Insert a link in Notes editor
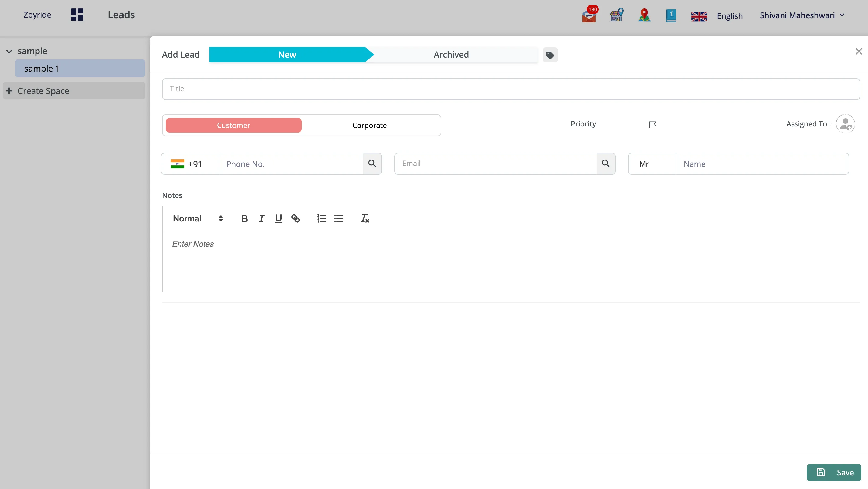The image size is (868, 489). [x=296, y=219]
